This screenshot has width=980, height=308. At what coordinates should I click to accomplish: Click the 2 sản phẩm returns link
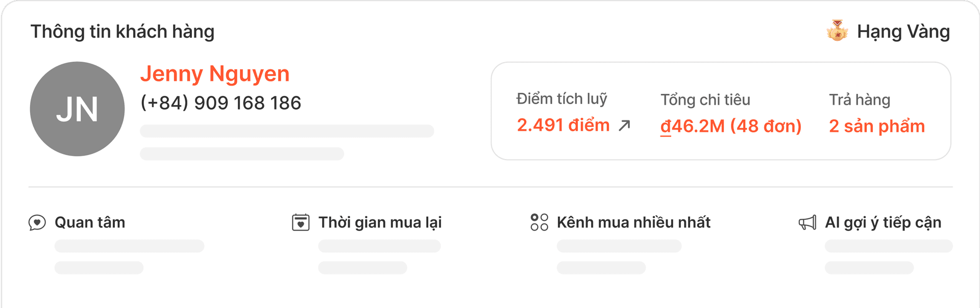(x=877, y=126)
